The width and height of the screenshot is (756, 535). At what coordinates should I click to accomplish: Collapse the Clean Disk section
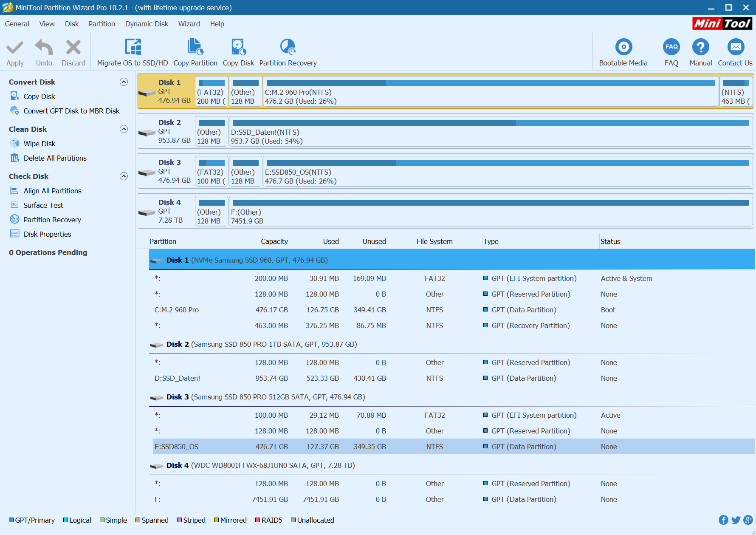click(124, 129)
